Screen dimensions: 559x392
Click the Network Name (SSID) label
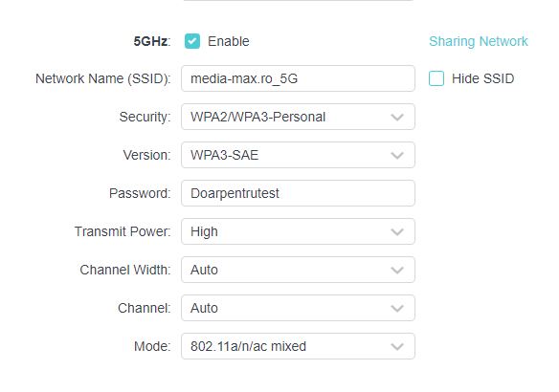tap(103, 78)
